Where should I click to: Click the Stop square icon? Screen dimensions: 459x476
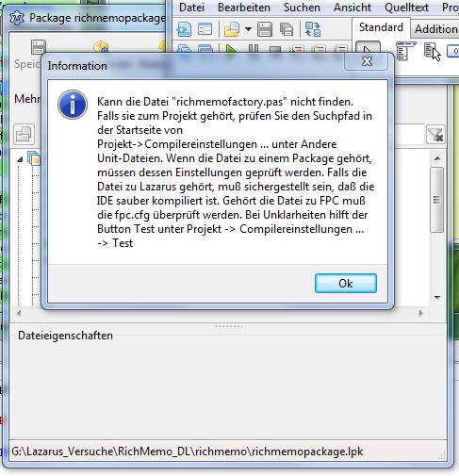point(275,49)
